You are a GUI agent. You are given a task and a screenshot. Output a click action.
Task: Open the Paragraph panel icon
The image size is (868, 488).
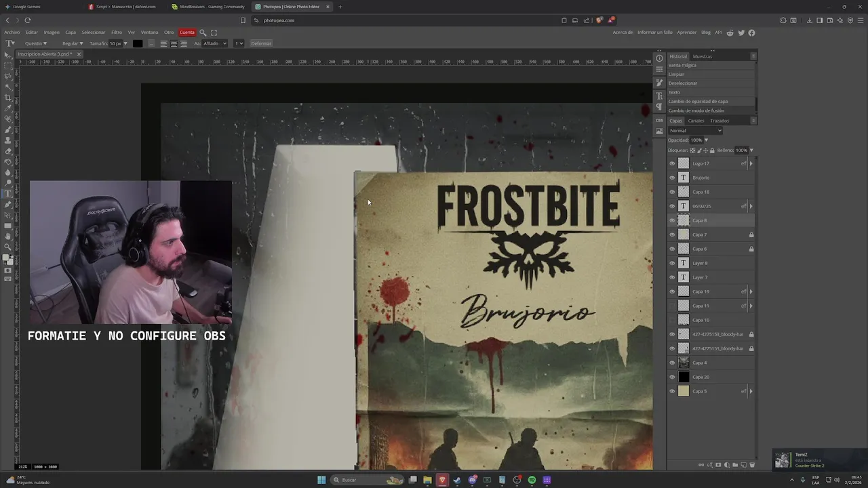pos(659,107)
